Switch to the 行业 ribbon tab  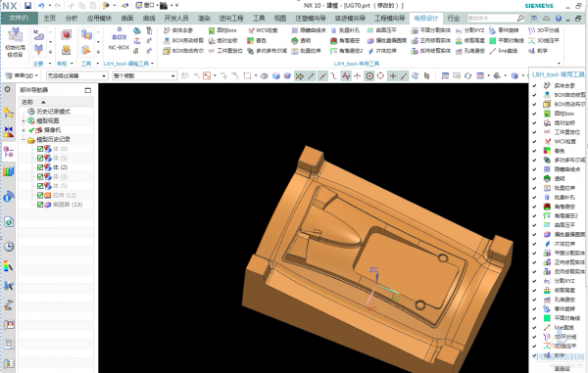click(454, 18)
